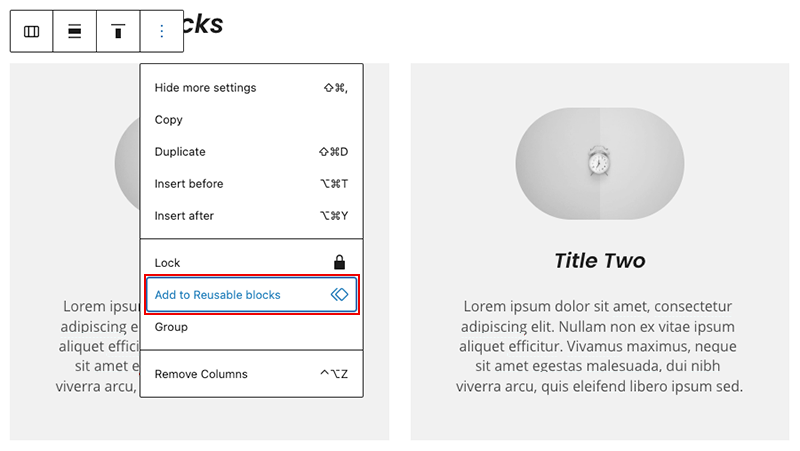Choose Copy from block menu
Viewport: 800px width, 451px height.
(x=252, y=120)
